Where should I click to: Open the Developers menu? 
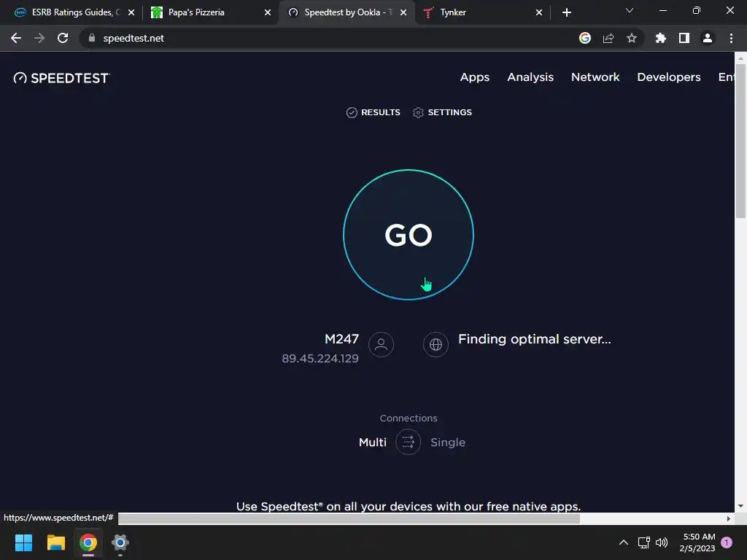coord(669,77)
